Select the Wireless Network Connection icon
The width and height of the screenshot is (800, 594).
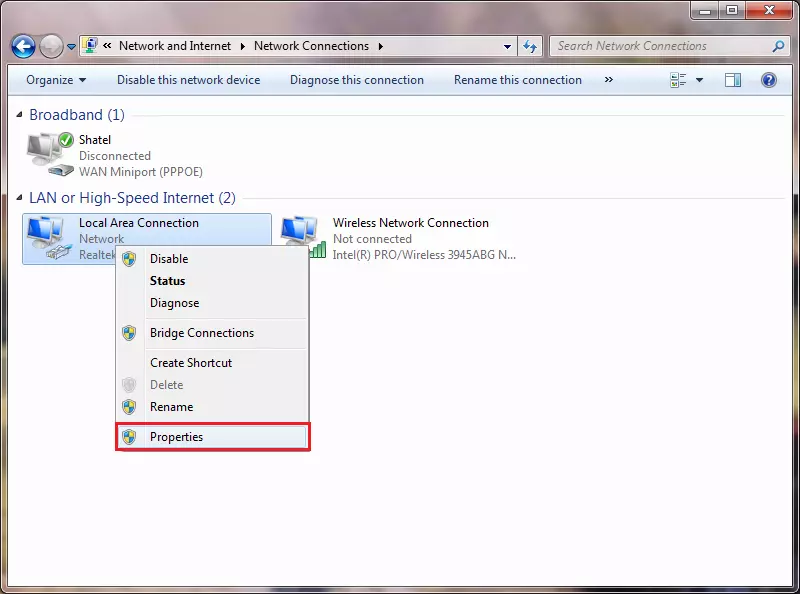pos(303,237)
